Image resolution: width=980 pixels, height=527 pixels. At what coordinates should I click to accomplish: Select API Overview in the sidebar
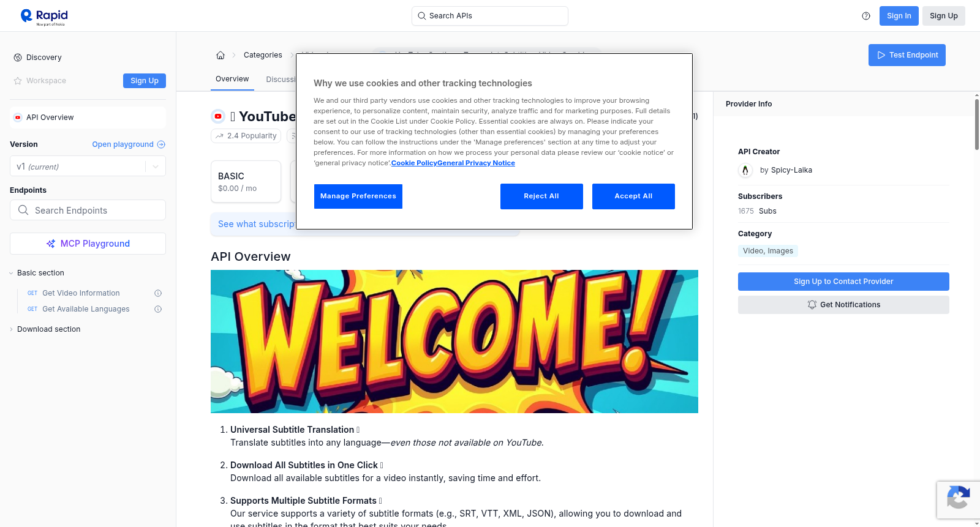pyautogui.click(x=88, y=118)
